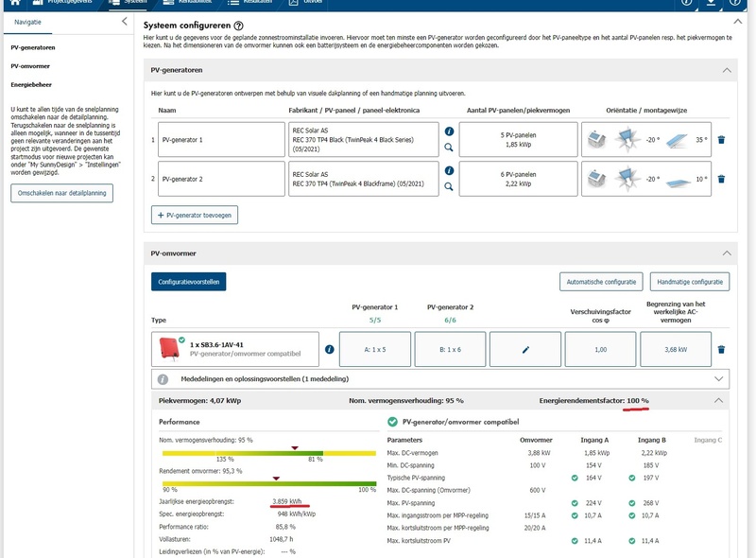Click Piekvermogen: 4,07 kWp text
756x558 pixels.
click(x=199, y=401)
